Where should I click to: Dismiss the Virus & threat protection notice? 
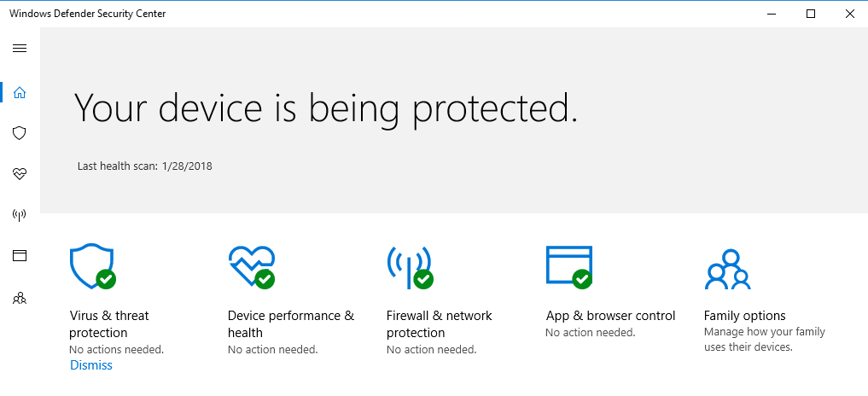pos(91,365)
